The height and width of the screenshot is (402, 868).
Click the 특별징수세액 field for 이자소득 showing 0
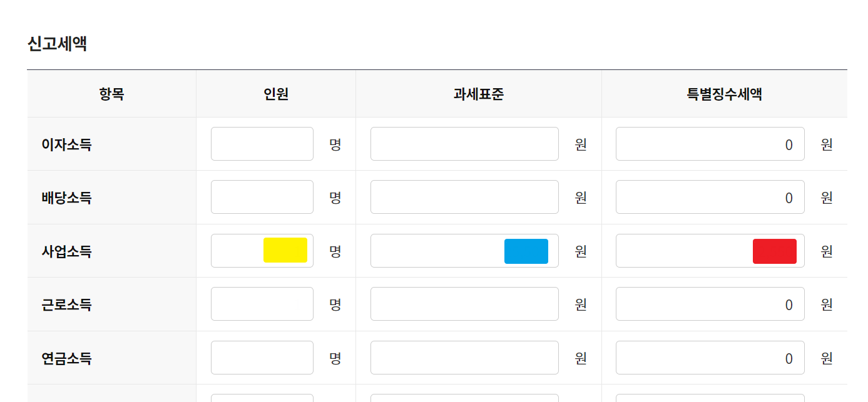710,143
